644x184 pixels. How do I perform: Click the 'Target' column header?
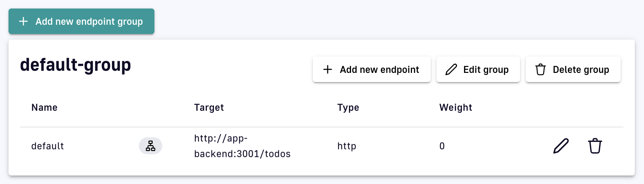(209, 108)
